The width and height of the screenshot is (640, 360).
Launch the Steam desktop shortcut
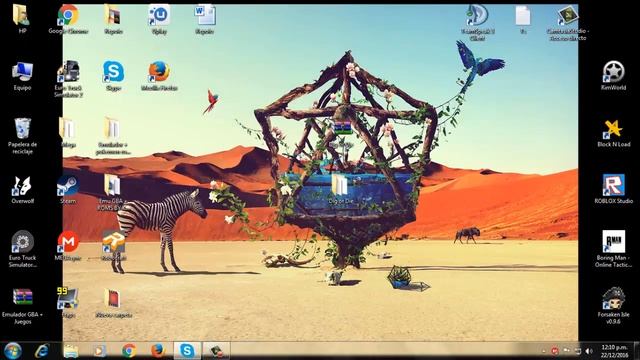[68, 185]
